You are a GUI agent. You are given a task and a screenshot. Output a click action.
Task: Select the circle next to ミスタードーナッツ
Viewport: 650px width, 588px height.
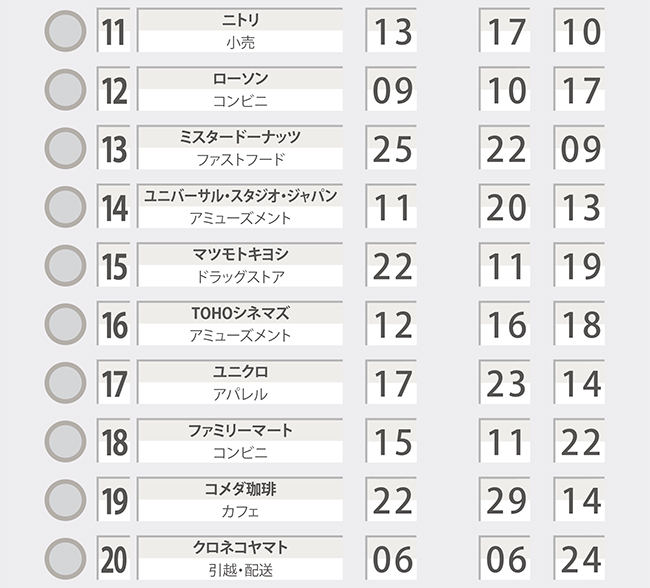click(65, 148)
